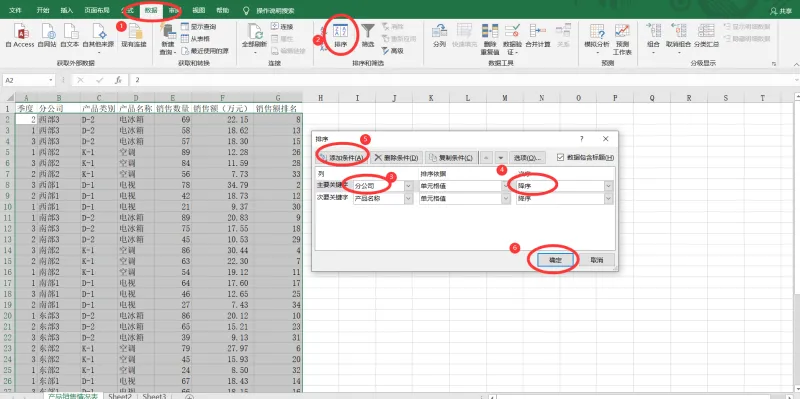Click the 取消组合 ungroup icon
This screenshot has height=399, width=800.
(679, 38)
